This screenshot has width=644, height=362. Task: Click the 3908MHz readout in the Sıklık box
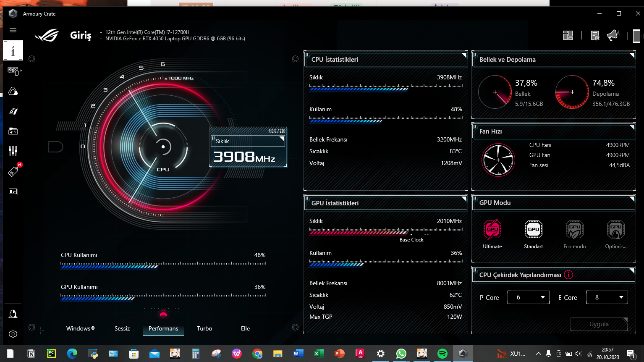point(244,157)
